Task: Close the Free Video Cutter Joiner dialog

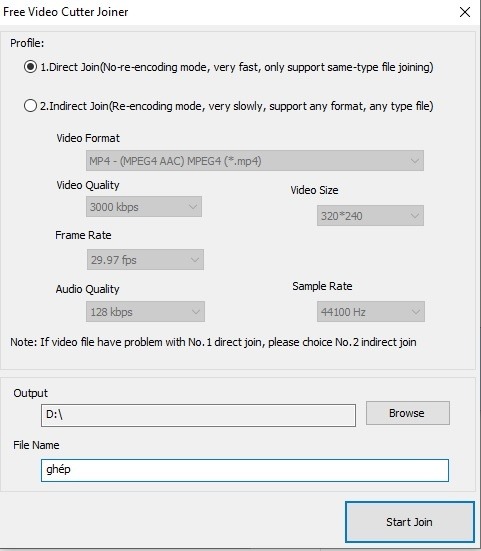Action: click(465, 12)
